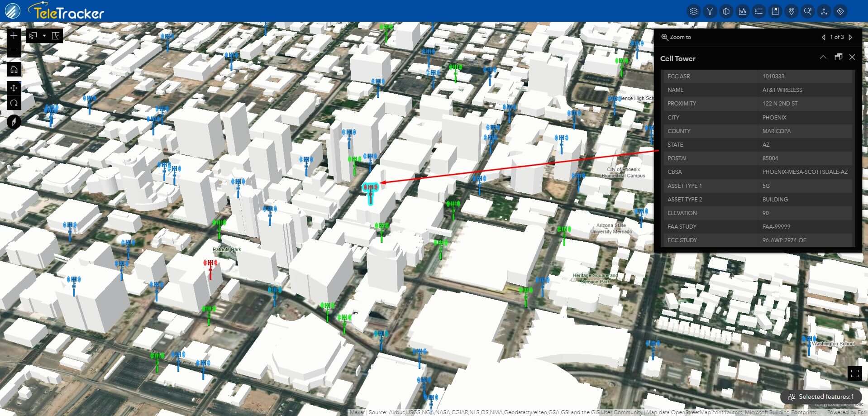Reset orientation with the compass

click(14, 122)
